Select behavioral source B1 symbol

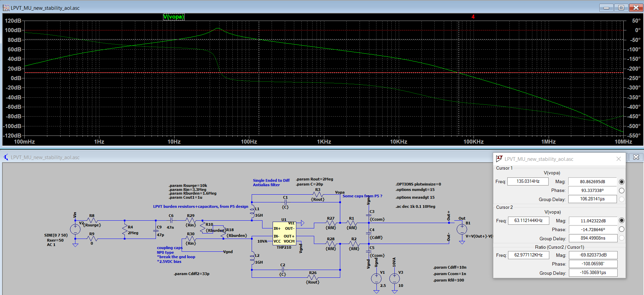click(462, 229)
